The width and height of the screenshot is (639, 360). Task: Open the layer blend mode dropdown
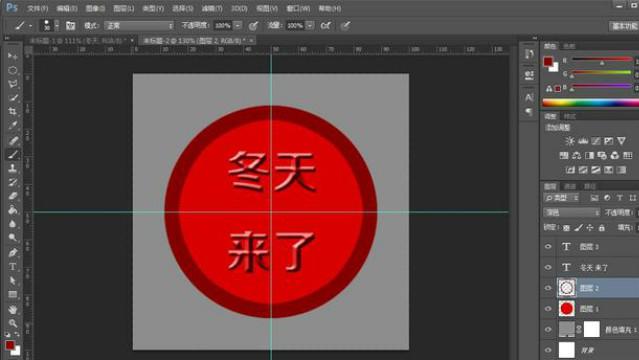(572, 212)
